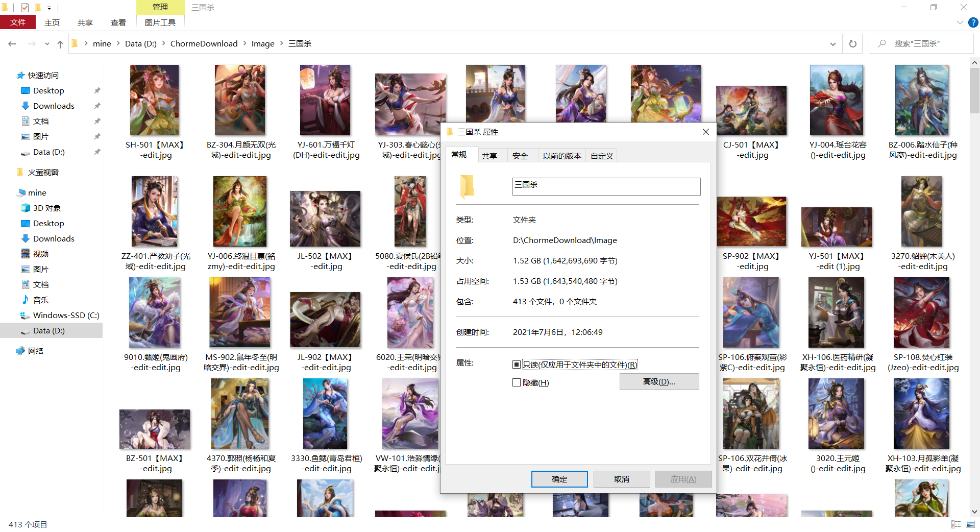Open 以前的版本 tab in properties
Image resolution: width=980 pixels, height=532 pixels.
tap(562, 156)
